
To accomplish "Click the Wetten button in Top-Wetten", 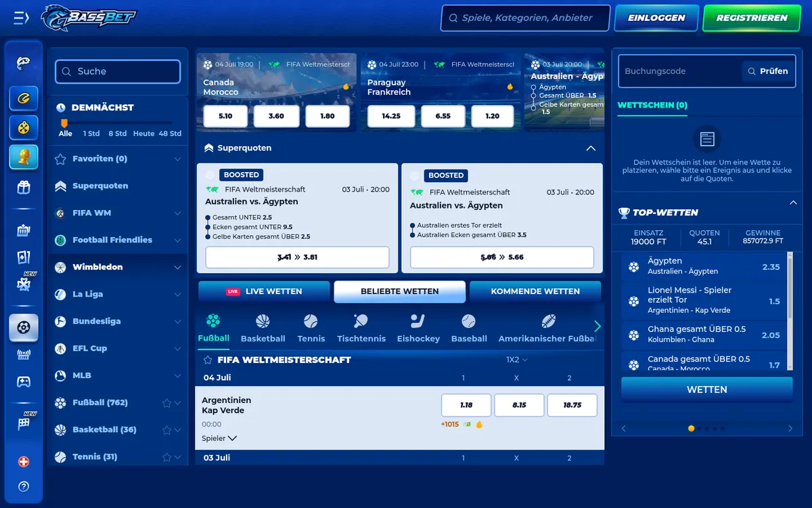I will 707,390.
